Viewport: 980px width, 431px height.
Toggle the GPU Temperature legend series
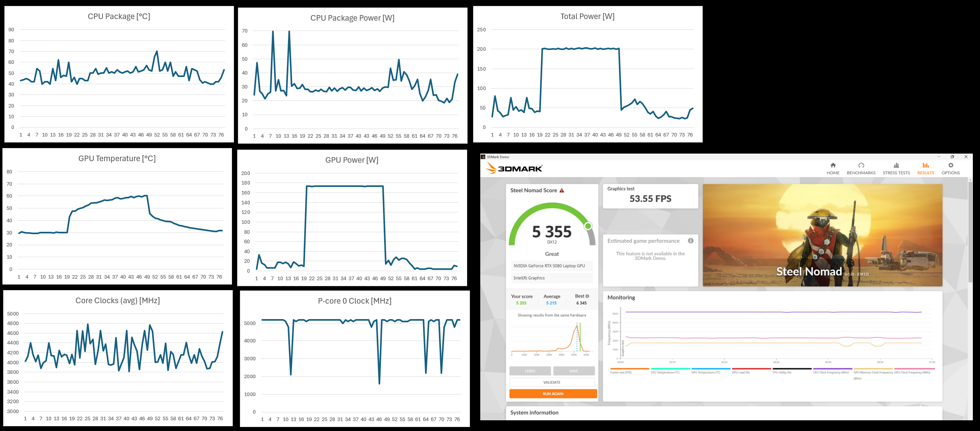pyautogui.click(x=706, y=372)
